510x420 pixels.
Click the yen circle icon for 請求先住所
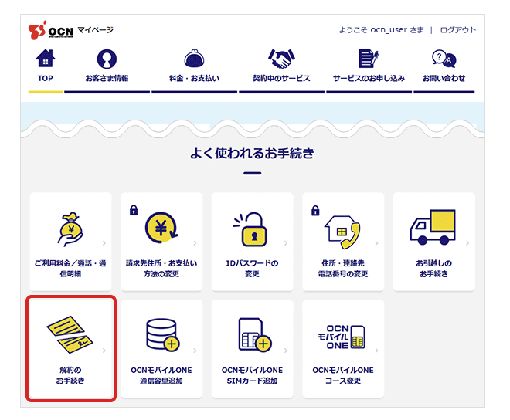point(161,228)
